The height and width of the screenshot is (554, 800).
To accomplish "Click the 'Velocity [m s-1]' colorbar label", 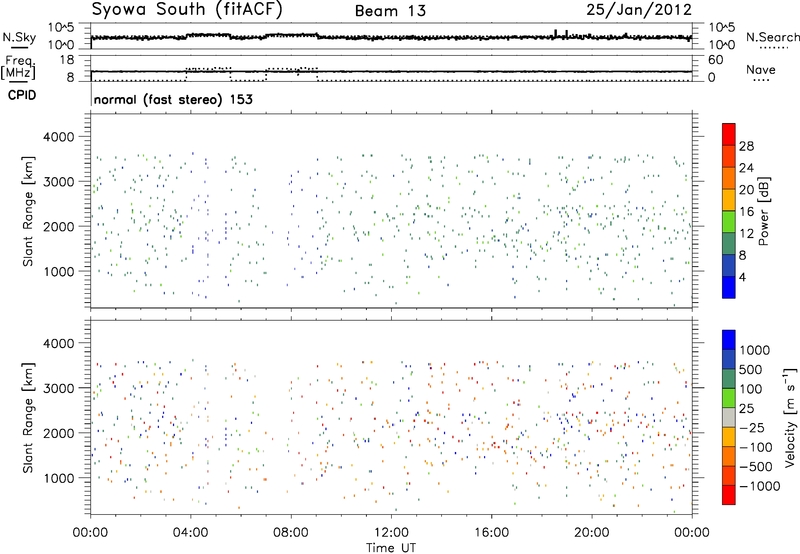I will coord(790,417).
